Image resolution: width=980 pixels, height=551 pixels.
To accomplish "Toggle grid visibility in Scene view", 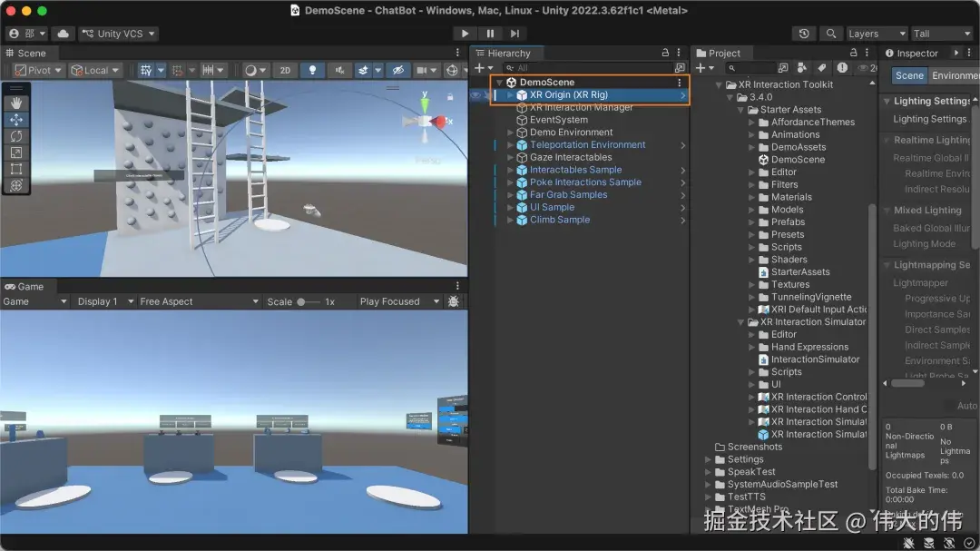I will [145, 70].
